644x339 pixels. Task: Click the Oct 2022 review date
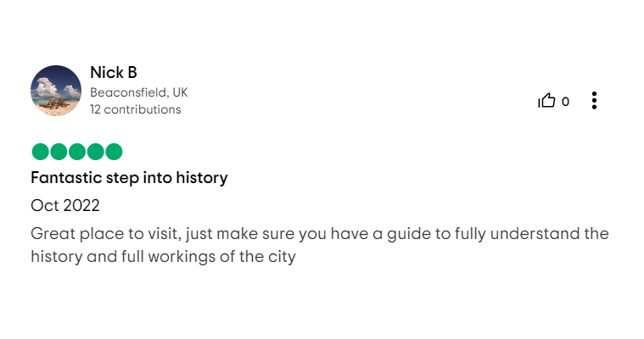point(65,206)
